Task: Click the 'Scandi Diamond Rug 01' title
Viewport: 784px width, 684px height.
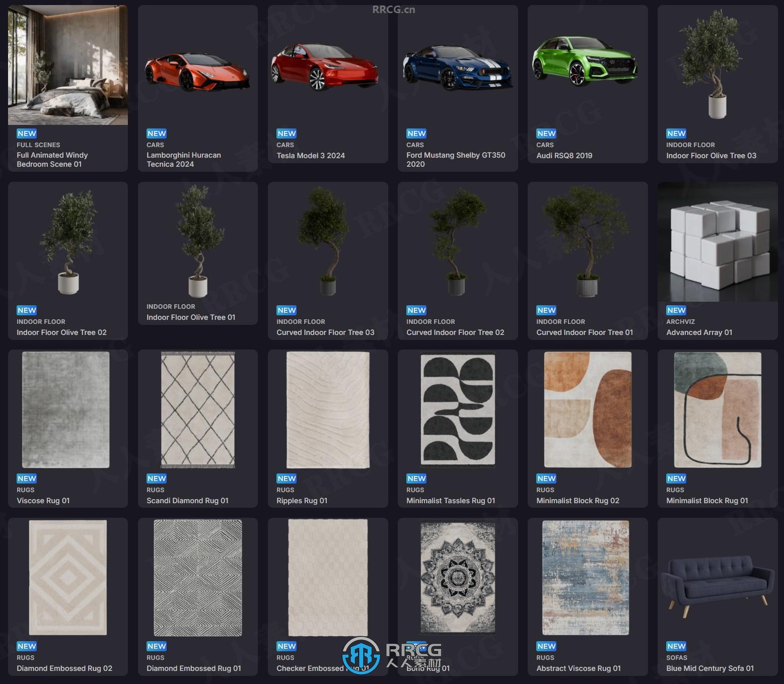Action: click(187, 501)
